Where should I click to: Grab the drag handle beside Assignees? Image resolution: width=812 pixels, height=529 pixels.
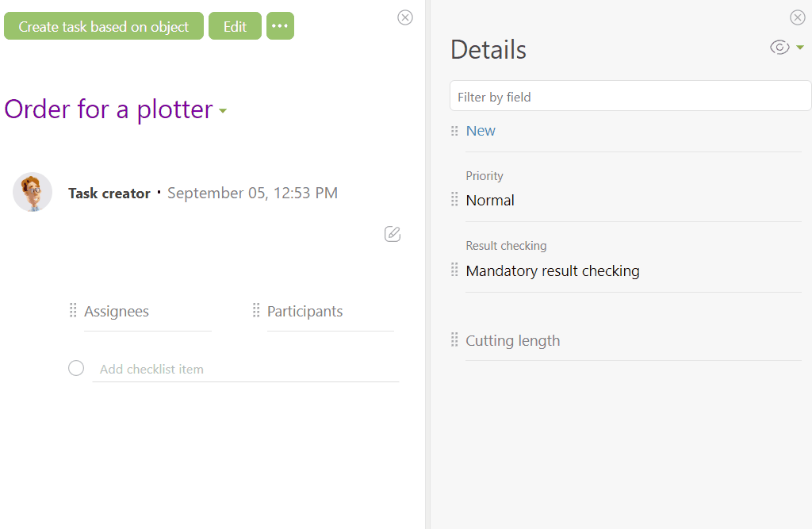(73, 310)
